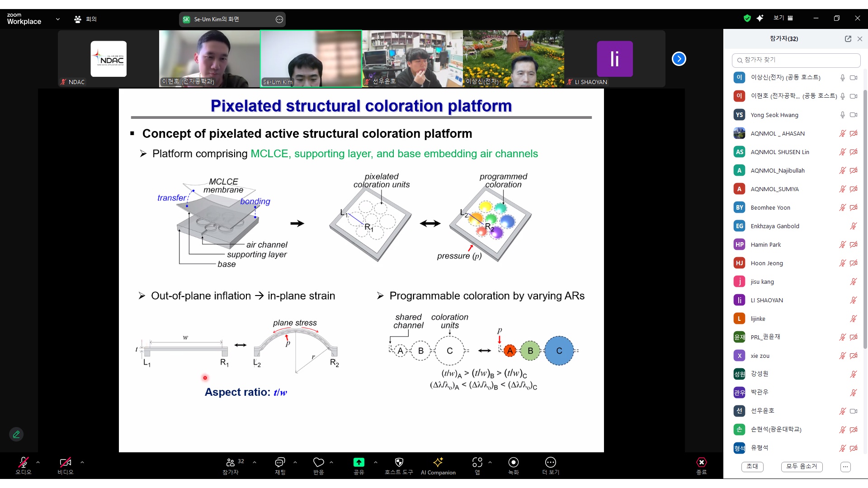Toggle muted mic for Beomhee Yoon
This screenshot has width=868, height=488.
point(843,207)
